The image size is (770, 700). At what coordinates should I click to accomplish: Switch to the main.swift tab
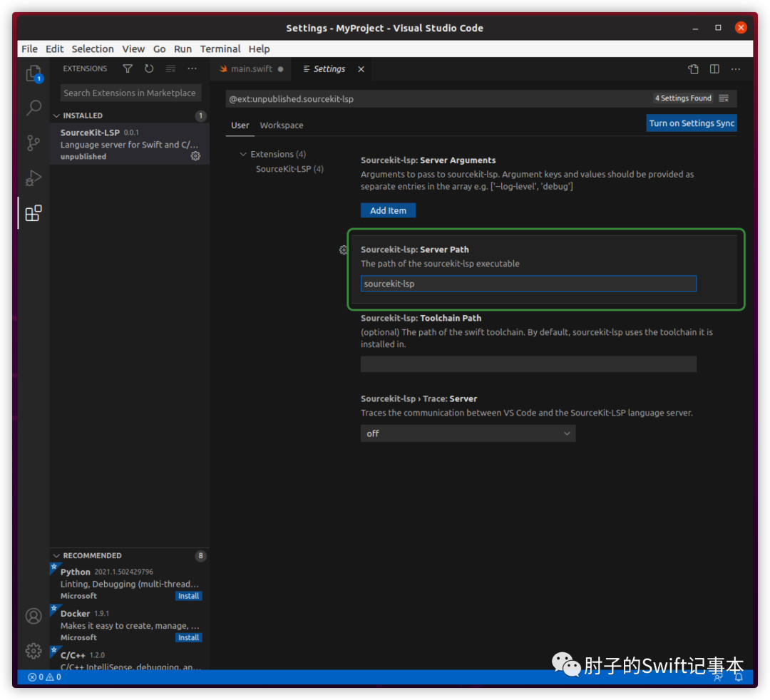coord(250,69)
